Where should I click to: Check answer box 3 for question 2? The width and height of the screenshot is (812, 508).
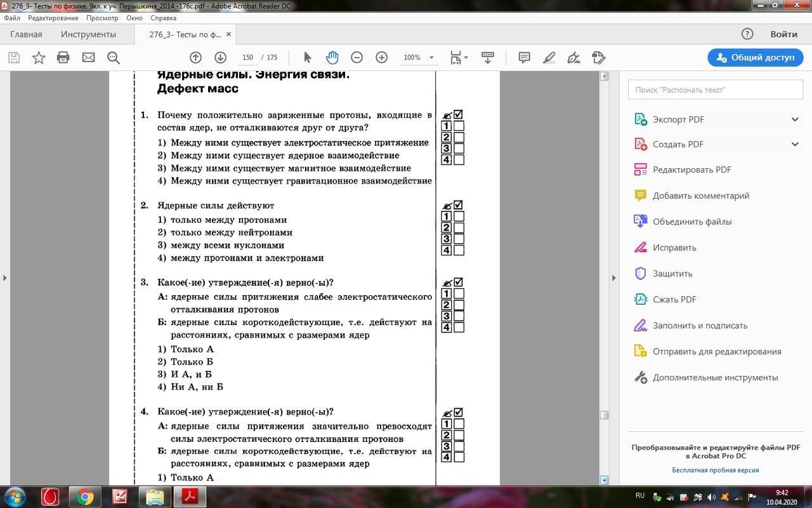(459, 239)
